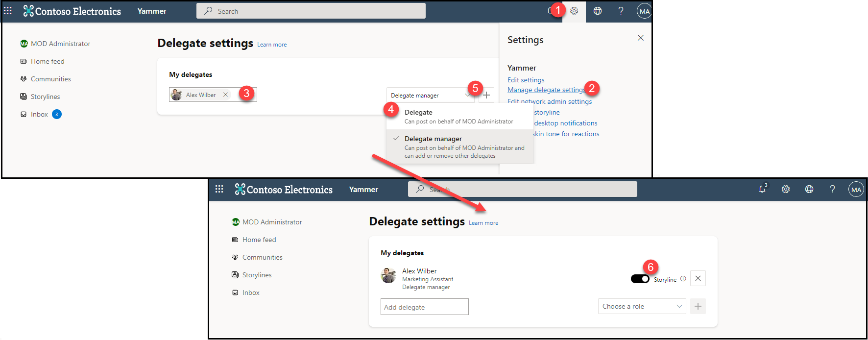The image size is (868, 340).
Task: Click the X button next to Storyline toggle
Action: [x=698, y=278]
